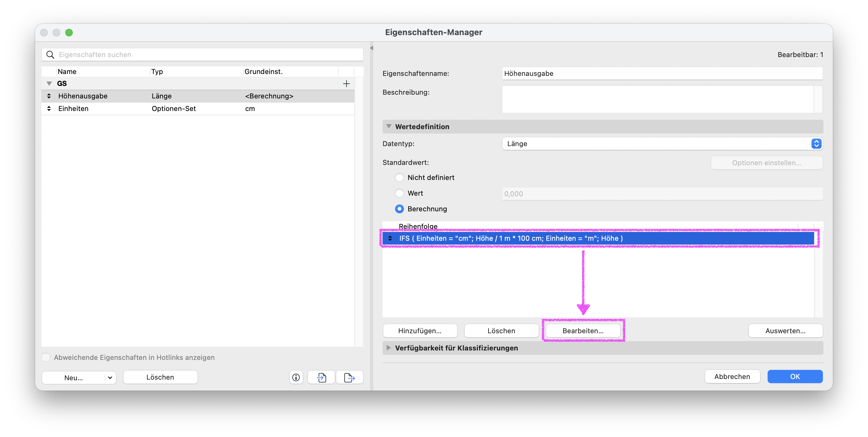Select the Einheiten property row
Image resolution: width=868 pixels, height=437 pixels.
[198, 108]
